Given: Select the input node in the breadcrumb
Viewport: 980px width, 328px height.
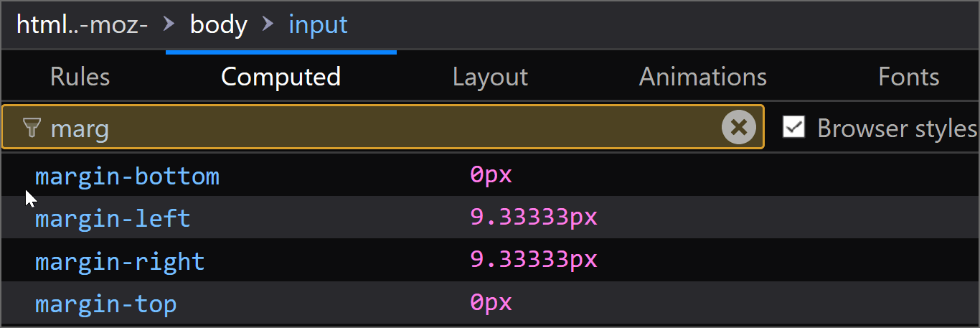Looking at the screenshot, I should (318, 25).
